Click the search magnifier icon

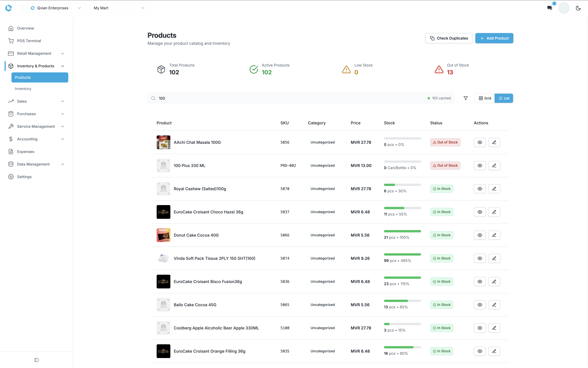(x=153, y=98)
